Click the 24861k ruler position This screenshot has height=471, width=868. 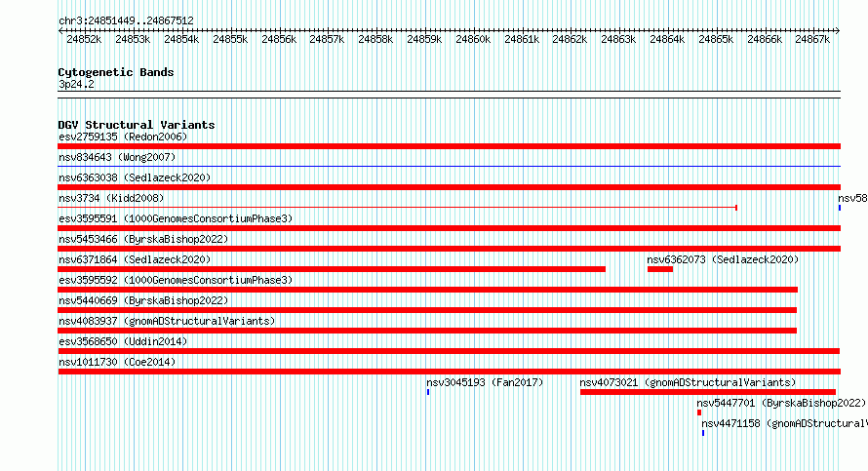(x=522, y=39)
